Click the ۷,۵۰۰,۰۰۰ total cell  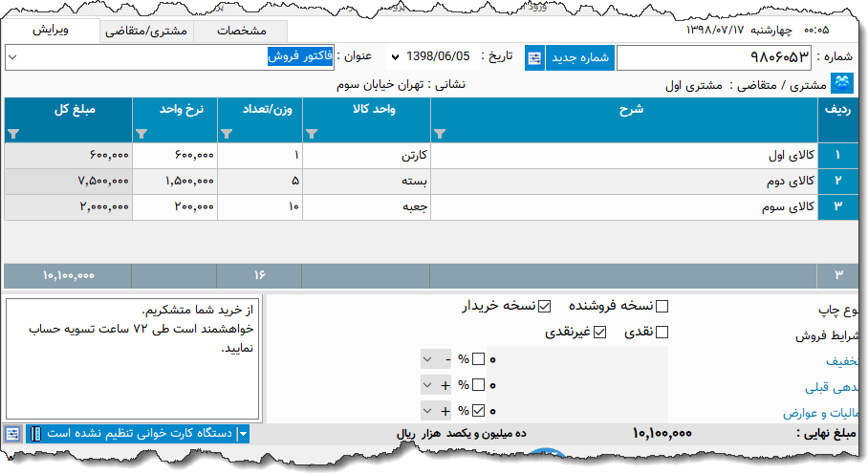point(68,181)
